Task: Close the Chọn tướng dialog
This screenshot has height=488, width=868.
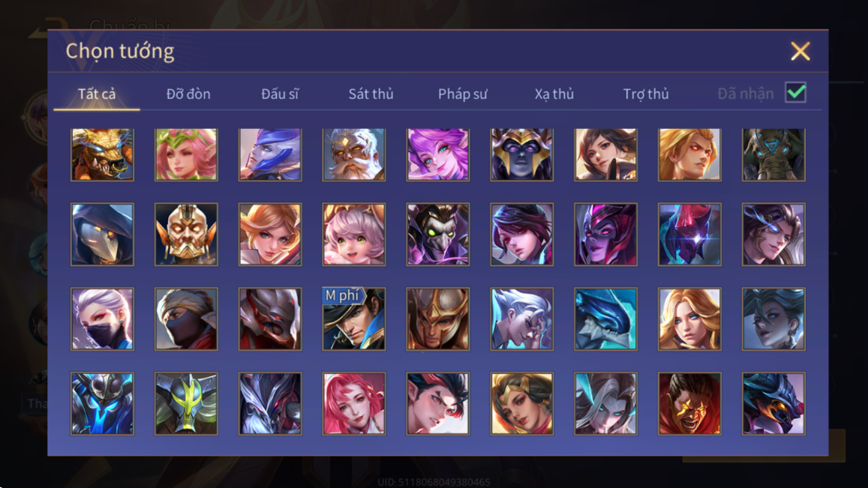Action: click(x=800, y=51)
